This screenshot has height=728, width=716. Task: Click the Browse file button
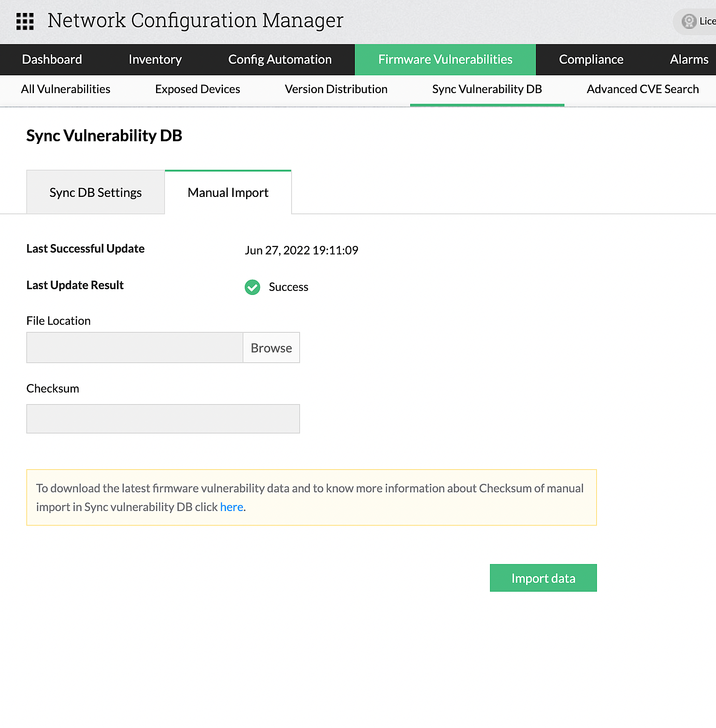click(272, 348)
